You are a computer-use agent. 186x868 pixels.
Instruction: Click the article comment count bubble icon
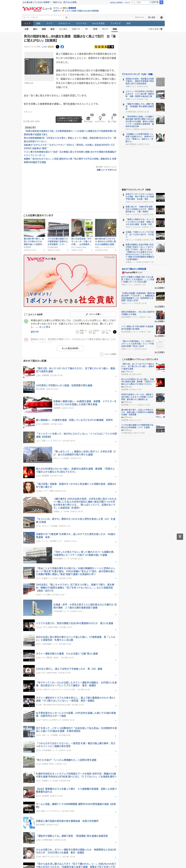pos(43,47)
